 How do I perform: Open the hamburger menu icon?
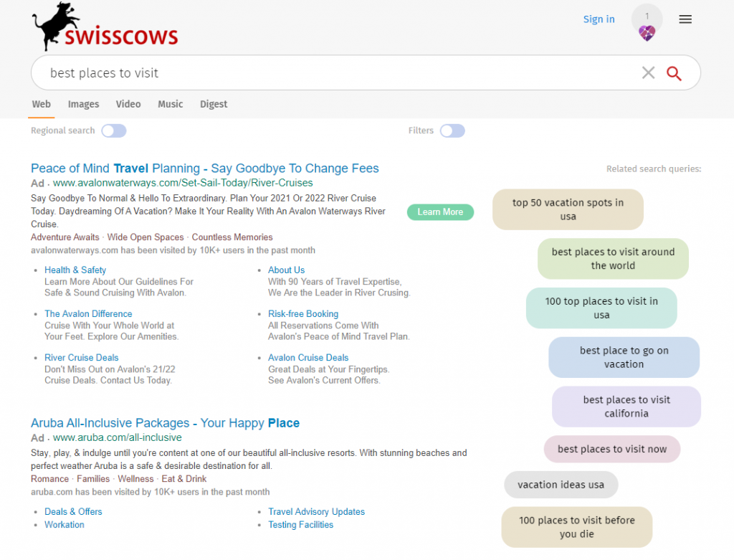tap(685, 19)
